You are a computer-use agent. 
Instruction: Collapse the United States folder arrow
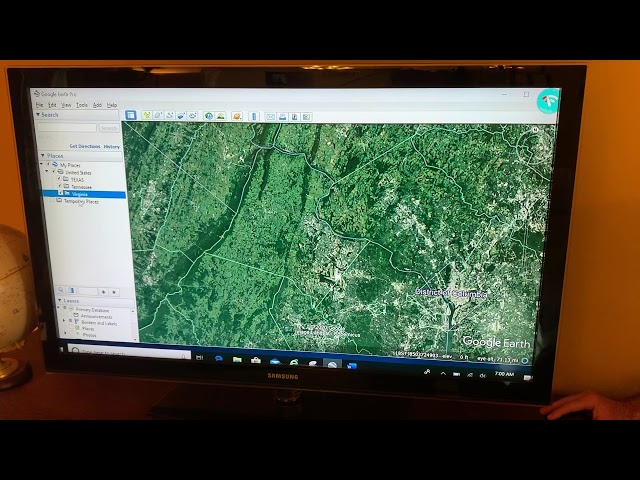[47, 171]
